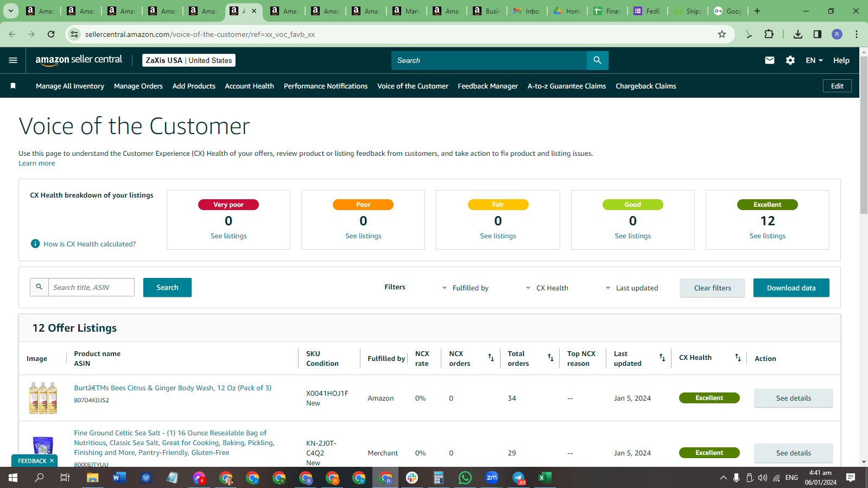Open Help in the Seller Central header
This screenshot has width=868, height=488.
pos(841,60)
